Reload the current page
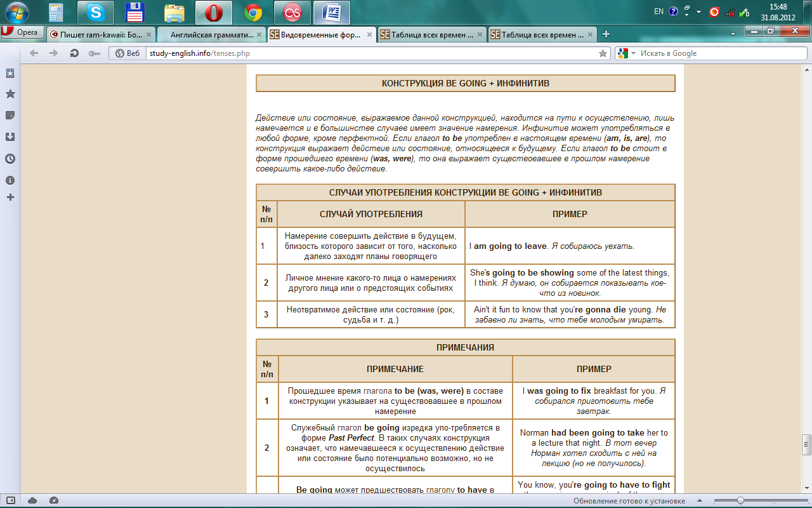The width and height of the screenshot is (812, 508). pos(74,53)
